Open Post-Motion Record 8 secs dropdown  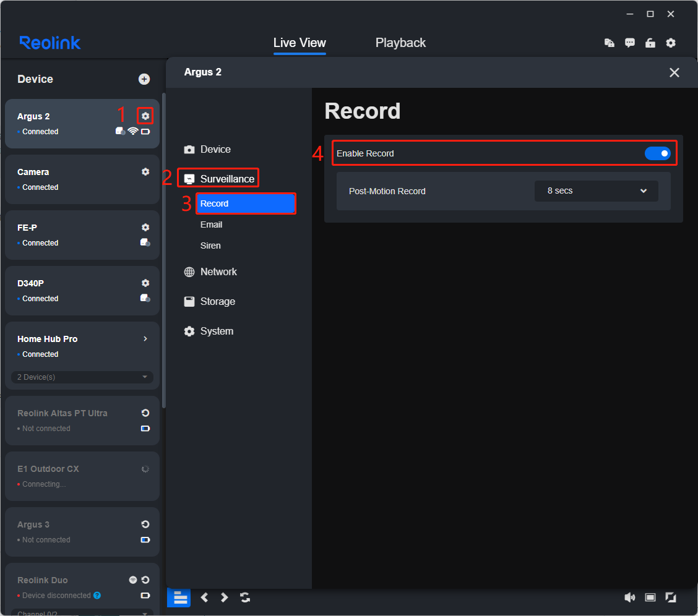[596, 191]
